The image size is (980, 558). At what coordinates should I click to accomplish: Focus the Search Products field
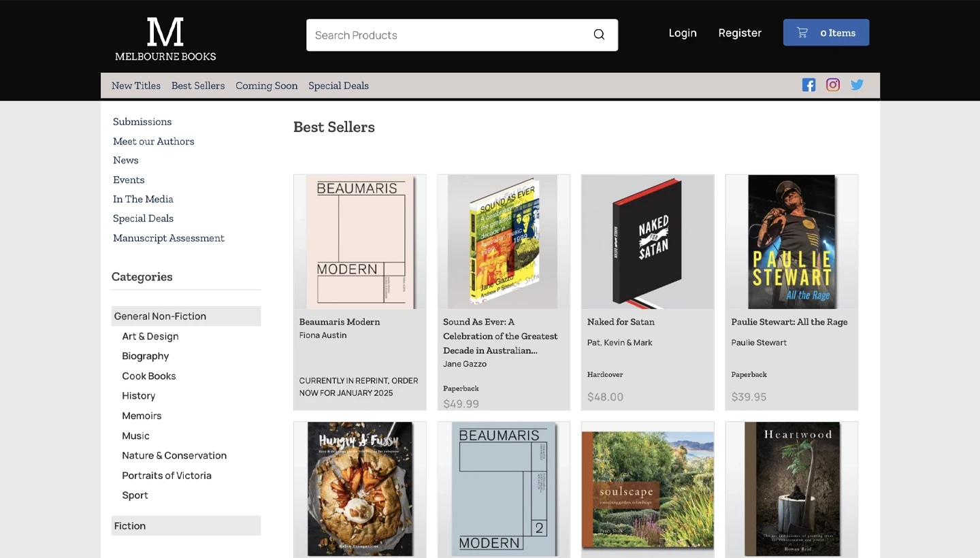coord(462,35)
